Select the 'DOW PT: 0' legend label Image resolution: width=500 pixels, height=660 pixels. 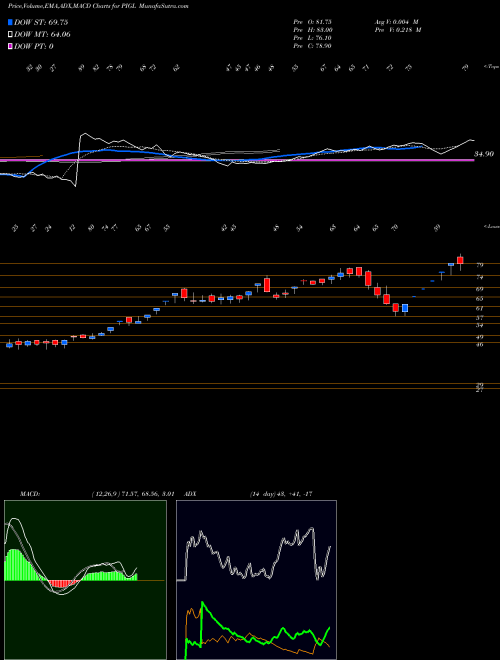click(34, 46)
